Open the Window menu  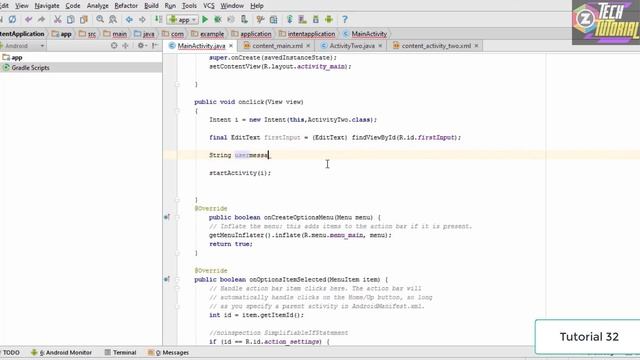point(232,6)
